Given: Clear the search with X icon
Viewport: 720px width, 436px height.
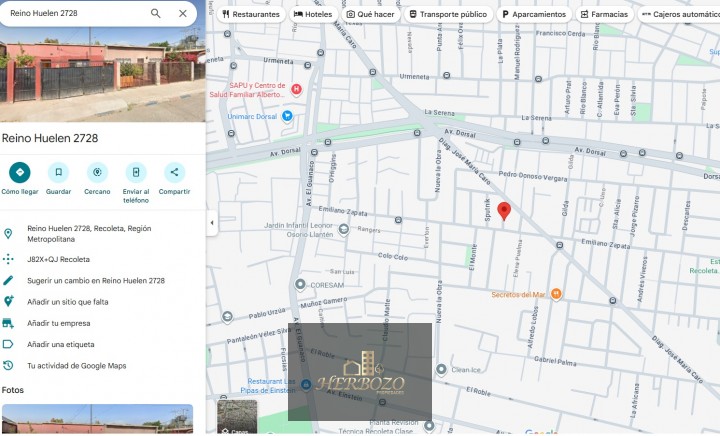Looking at the screenshot, I should [182, 14].
